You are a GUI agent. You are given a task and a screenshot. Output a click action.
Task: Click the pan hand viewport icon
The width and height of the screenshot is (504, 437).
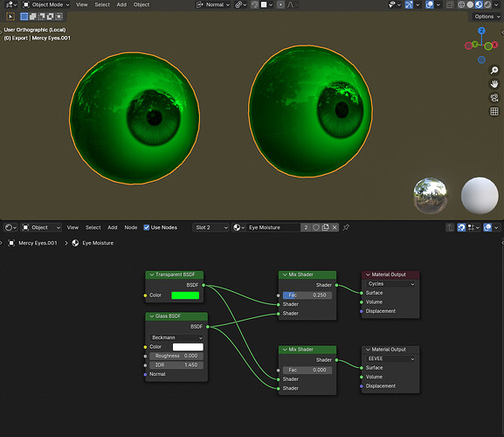tap(494, 84)
